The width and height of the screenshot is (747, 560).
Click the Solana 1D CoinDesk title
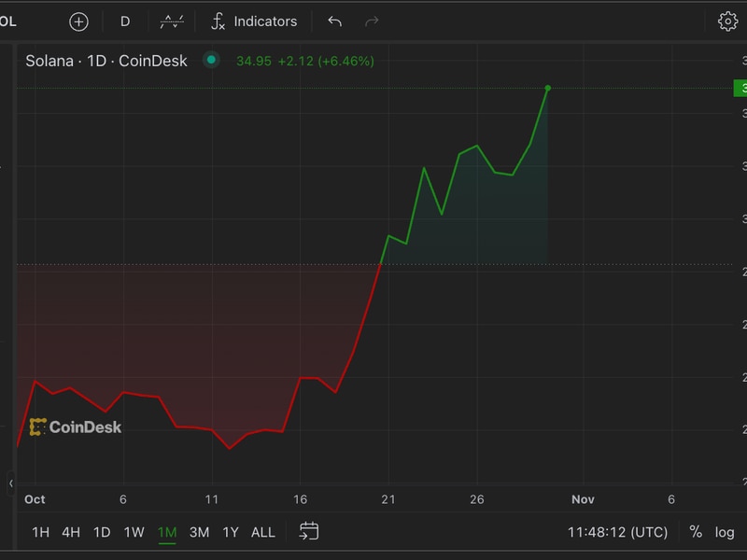[106, 61]
